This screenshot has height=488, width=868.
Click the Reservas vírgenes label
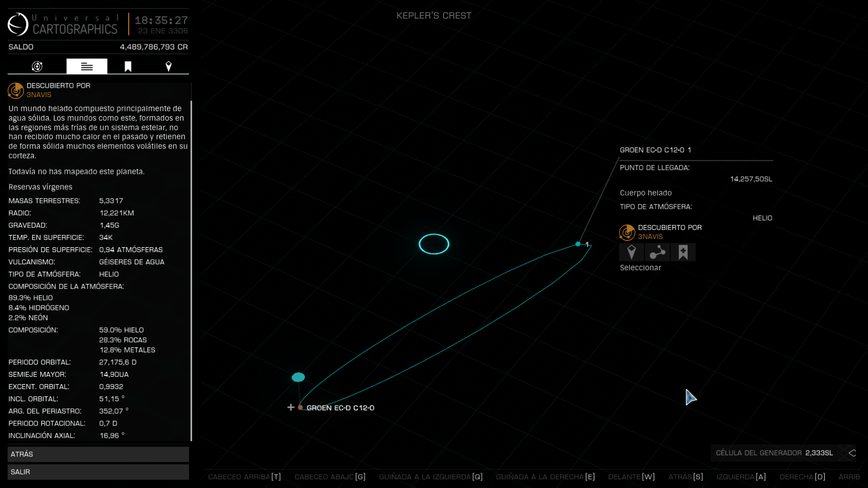click(40, 187)
